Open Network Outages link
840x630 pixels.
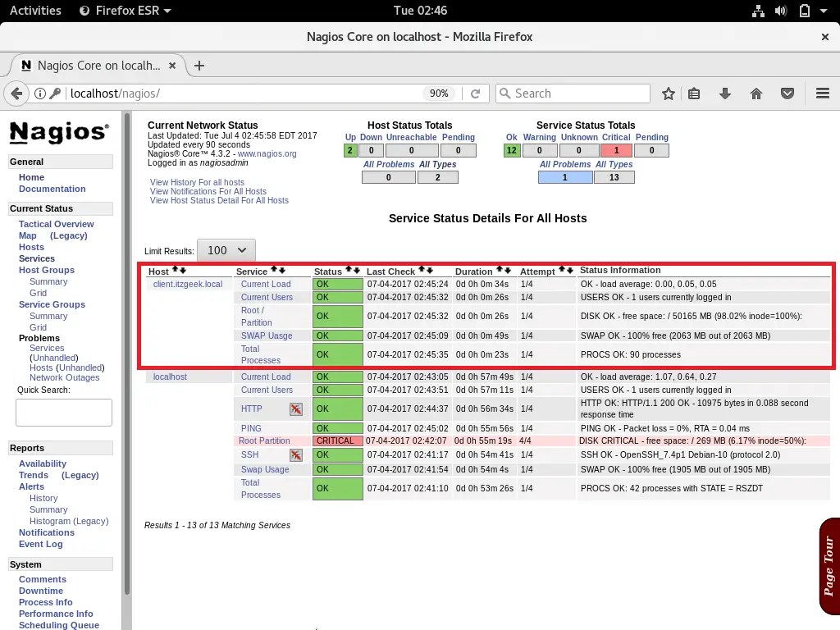(64, 377)
